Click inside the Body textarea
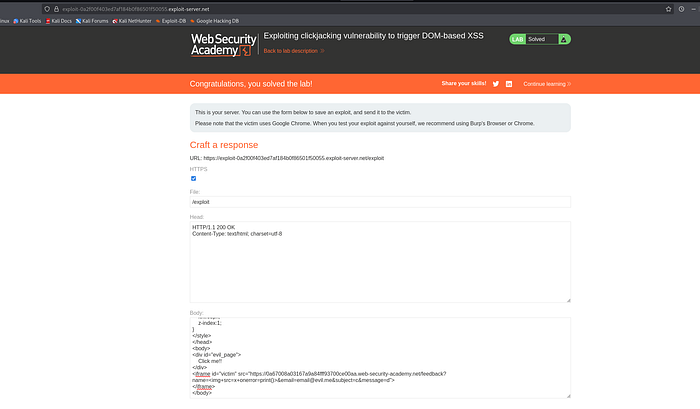This screenshot has height=409, width=700. click(x=380, y=358)
